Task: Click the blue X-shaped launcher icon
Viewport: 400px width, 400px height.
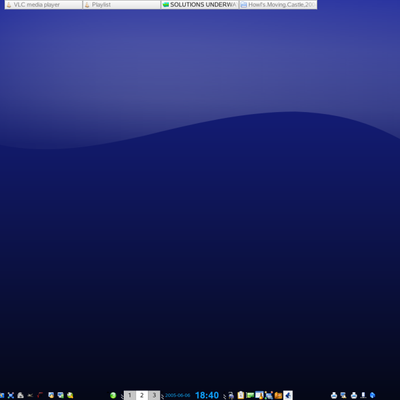Action: pos(11,395)
